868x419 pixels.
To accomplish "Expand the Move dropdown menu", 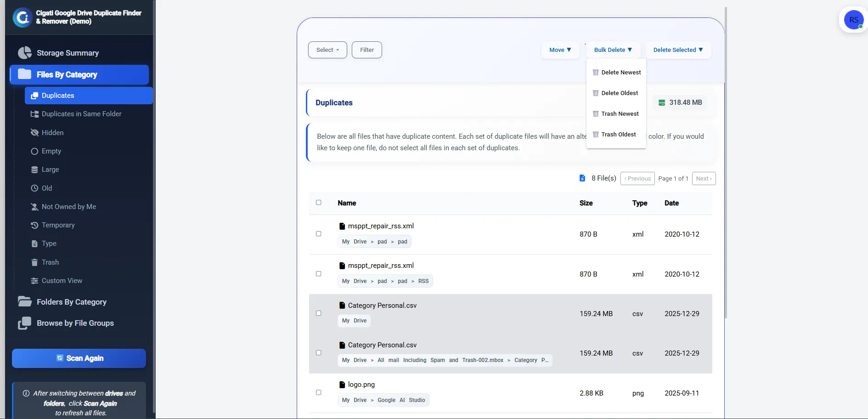I will (x=560, y=50).
